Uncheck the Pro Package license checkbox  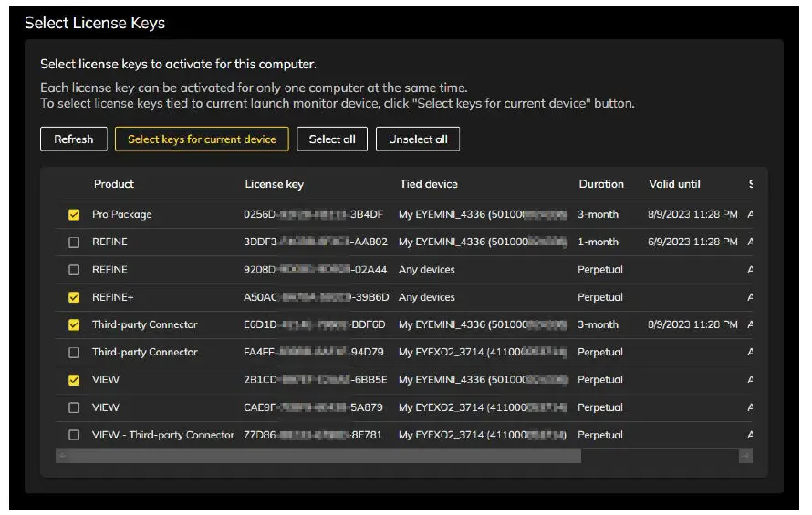pyautogui.click(x=74, y=214)
